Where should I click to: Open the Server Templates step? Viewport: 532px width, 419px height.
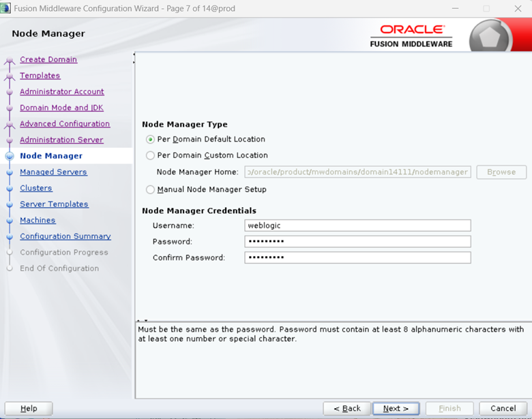(x=54, y=204)
